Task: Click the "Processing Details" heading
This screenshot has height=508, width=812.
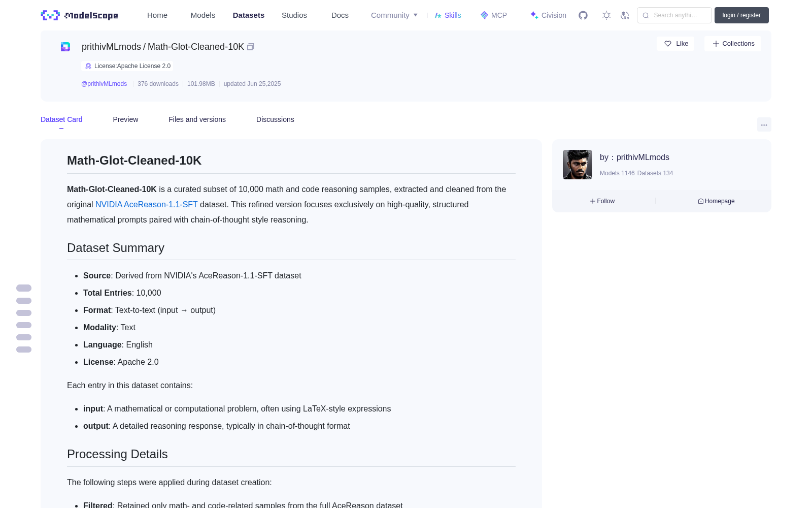Action: coord(117,454)
